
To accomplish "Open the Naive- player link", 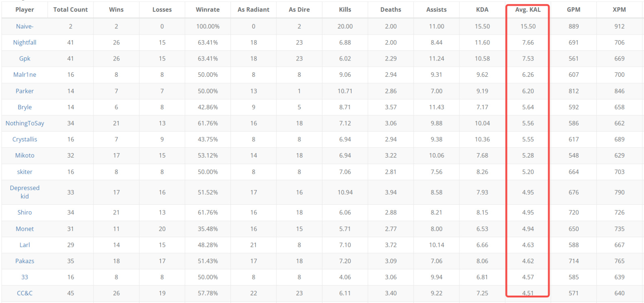I will [x=25, y=26].
